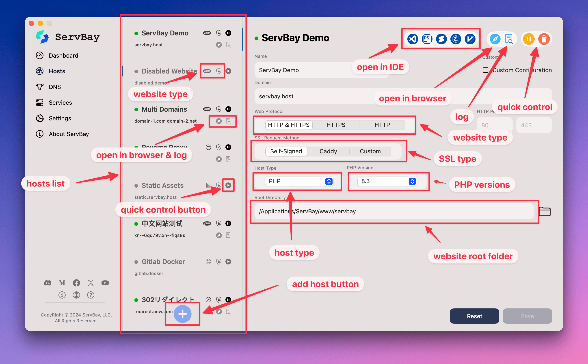This screenshot has width=588, height=364.
Task: Click the browse root directory folder icon
Action: click(544, 211)
